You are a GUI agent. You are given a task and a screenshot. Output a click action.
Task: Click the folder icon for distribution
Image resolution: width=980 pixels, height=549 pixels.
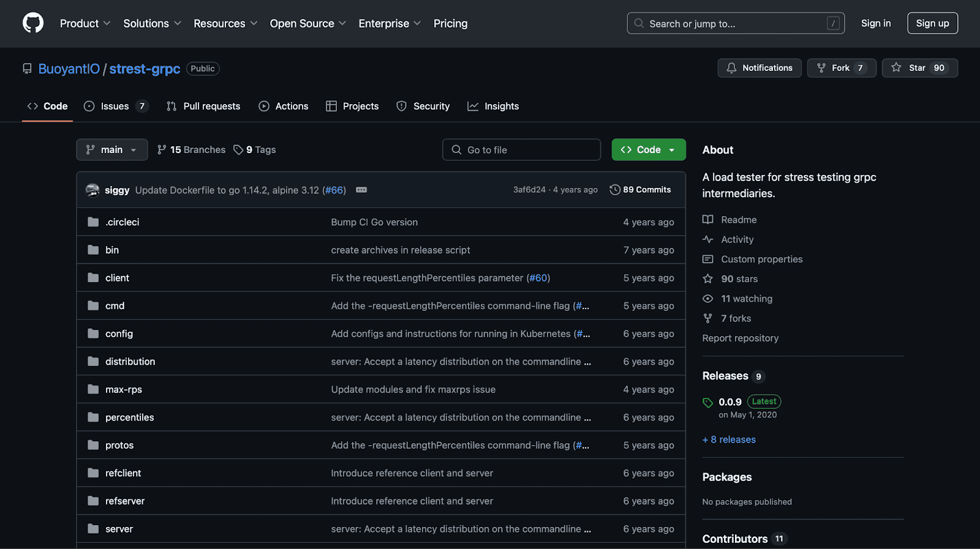tap(93, 361)
